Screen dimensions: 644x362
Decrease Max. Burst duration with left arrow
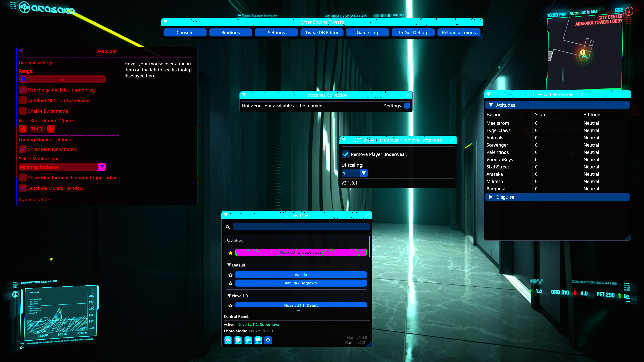tap(23, 129)
